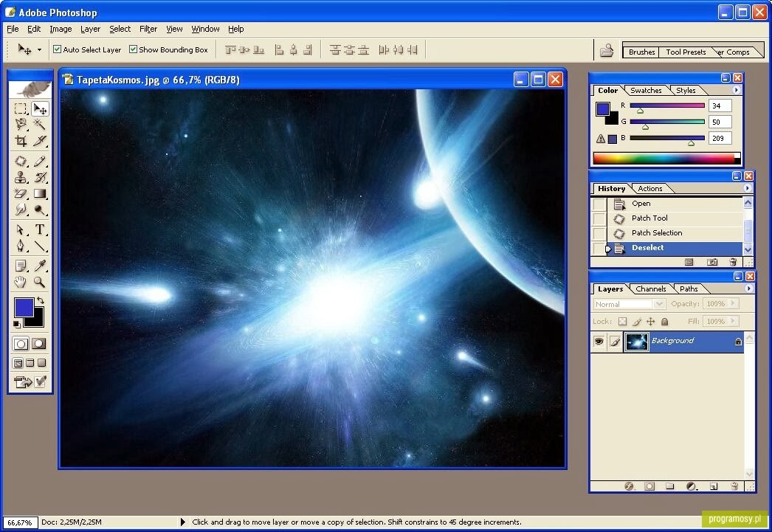Screen dimensions: 772x532
Task: Select the Eyedropper tool
Action: (x=40, y=266)
